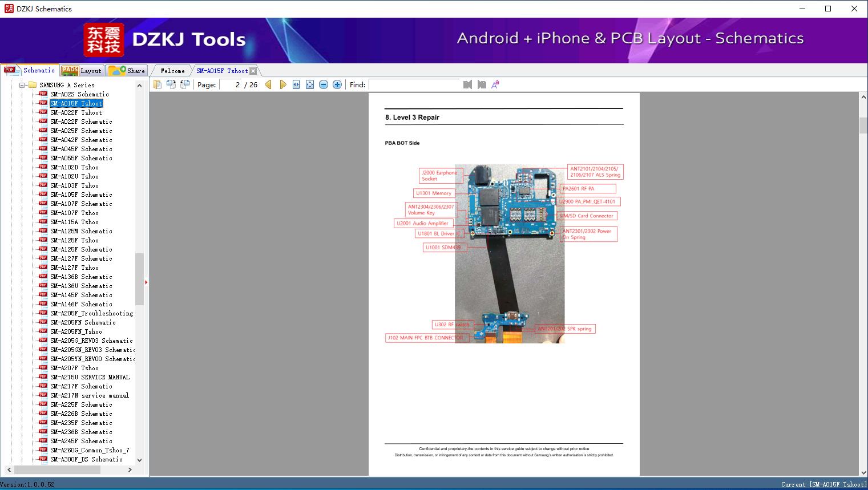
Task: Zoom out of the document
Action: tap(324, 84)
